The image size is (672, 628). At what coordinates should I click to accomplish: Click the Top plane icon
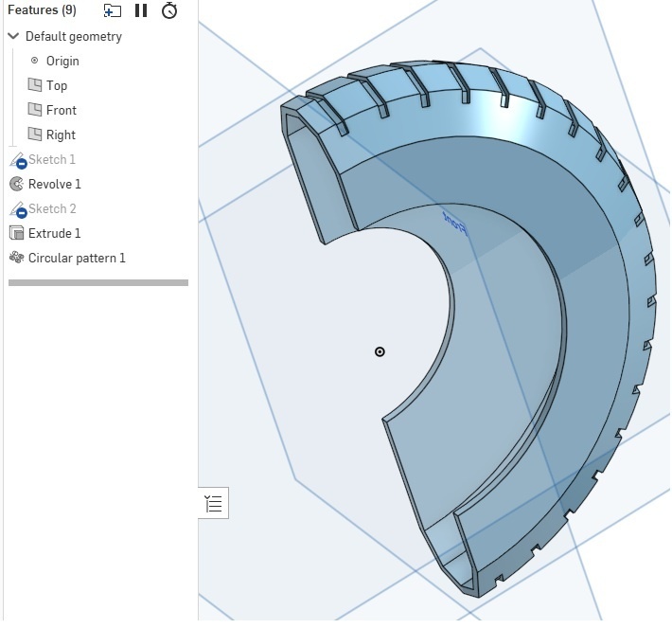tap(35, 85)
